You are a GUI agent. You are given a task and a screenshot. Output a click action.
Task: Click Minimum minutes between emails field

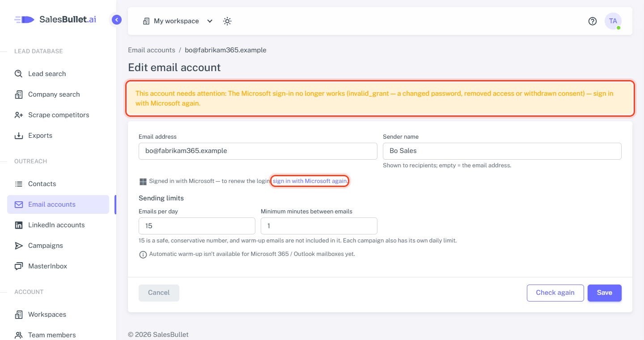(x=319, y=226)
